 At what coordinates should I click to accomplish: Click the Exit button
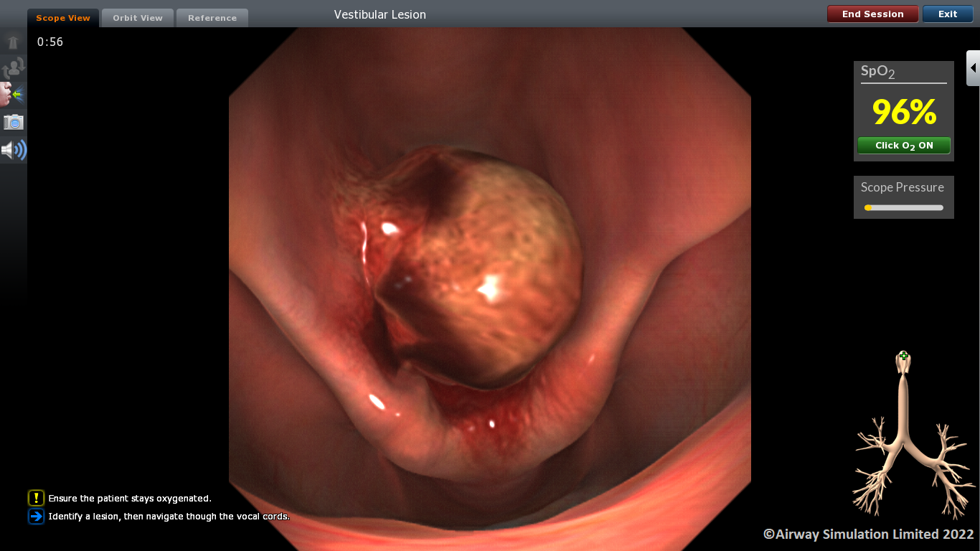tap(948, 14)
